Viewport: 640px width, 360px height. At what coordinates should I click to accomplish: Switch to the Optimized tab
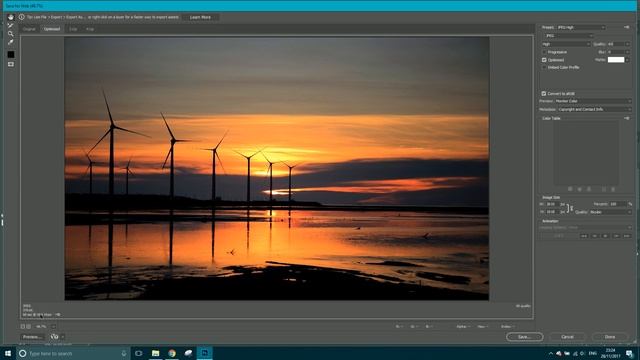pyautogui.click(x=52, y=29)
